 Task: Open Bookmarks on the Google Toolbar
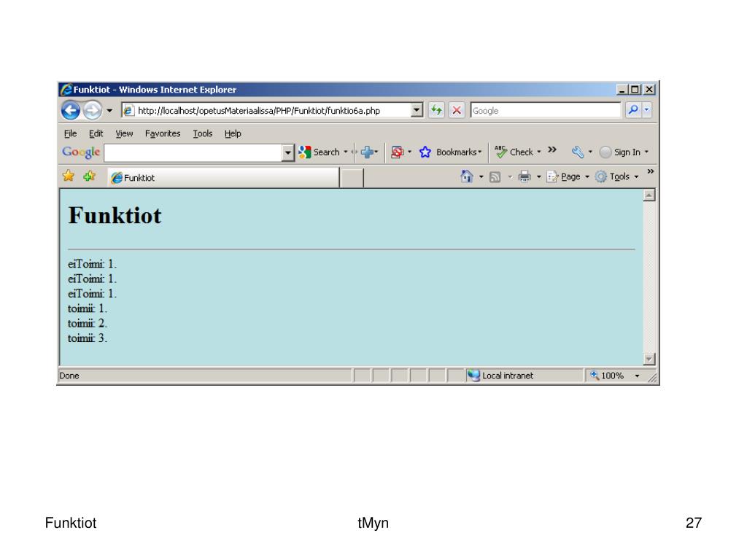tap(450, 152)
